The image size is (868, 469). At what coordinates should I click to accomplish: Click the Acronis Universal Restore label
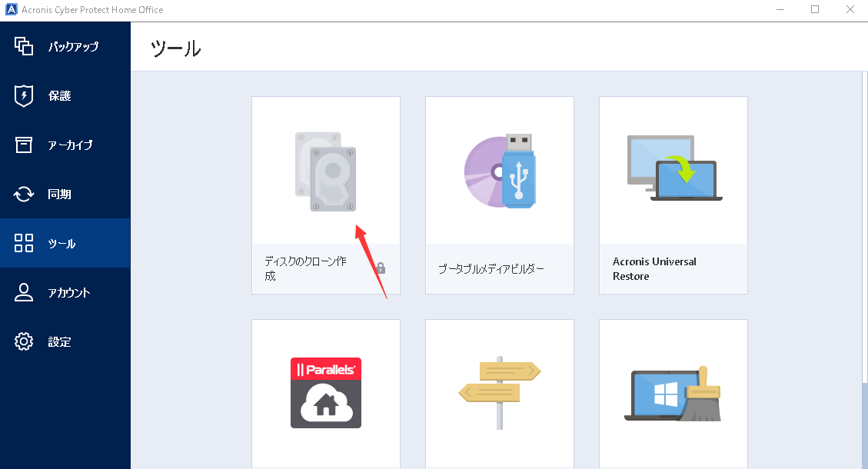tap(654, 268)
